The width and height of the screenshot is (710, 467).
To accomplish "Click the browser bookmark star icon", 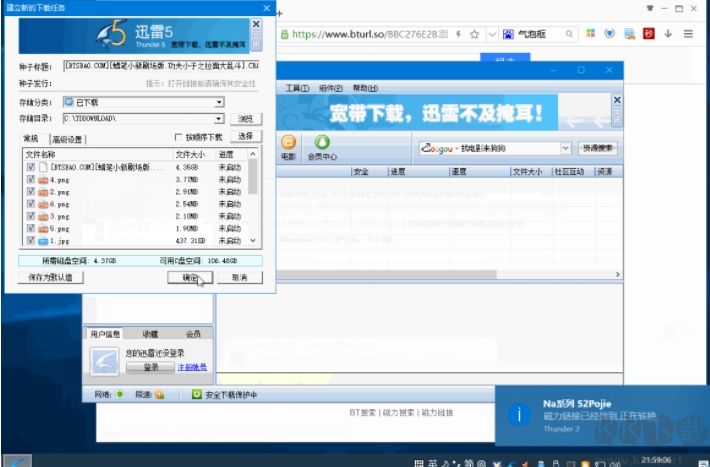I will 474,34.
